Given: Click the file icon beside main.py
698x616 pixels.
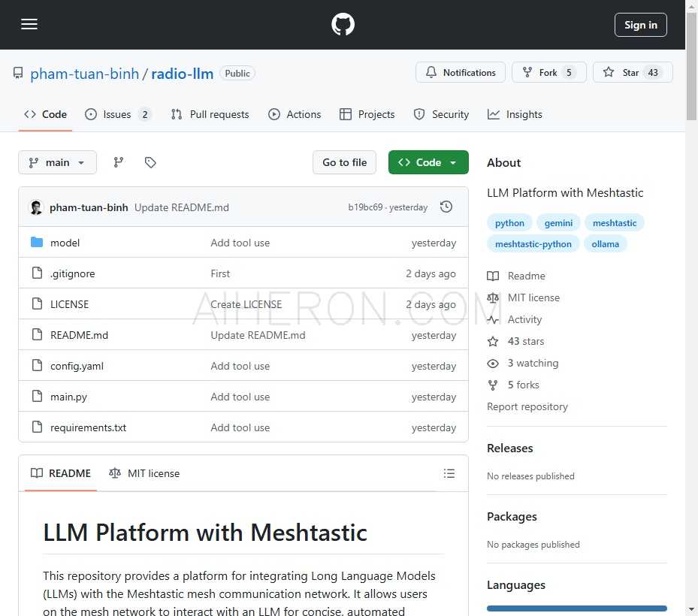Looking at the screenshot, I should 38,396.
